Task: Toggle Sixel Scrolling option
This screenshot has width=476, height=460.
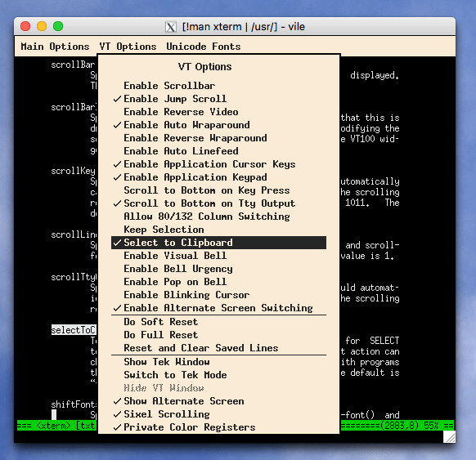Action: tap(218, 414)
